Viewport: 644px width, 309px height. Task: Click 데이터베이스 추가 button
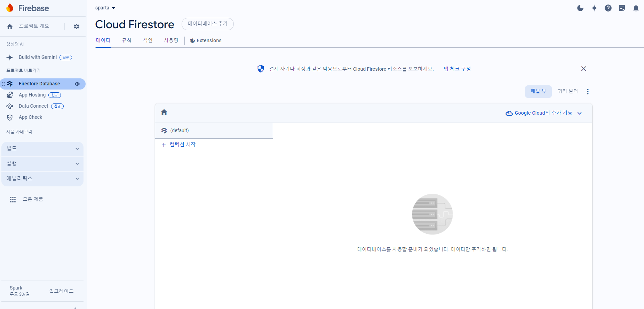[208, 24]
